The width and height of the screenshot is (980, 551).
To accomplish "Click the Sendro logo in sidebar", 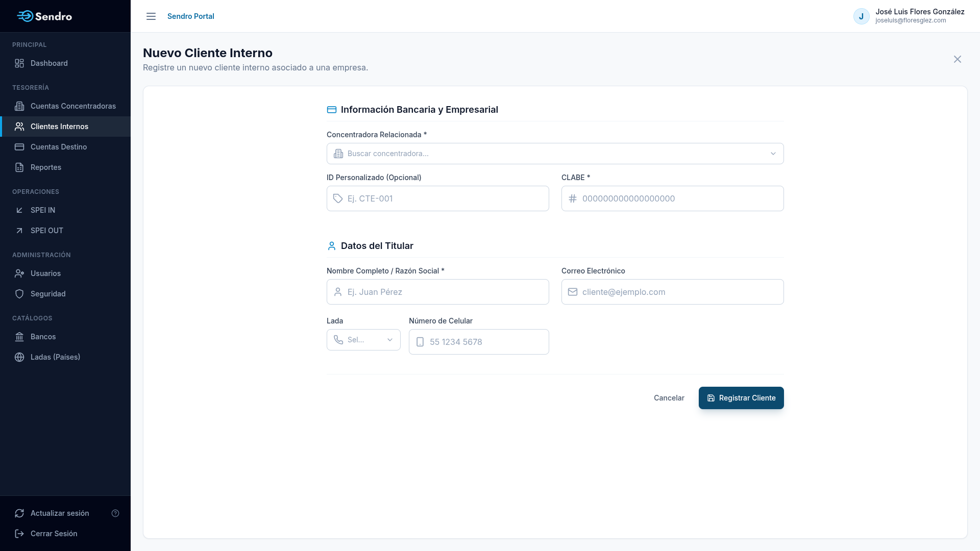I will coord(44,16).
